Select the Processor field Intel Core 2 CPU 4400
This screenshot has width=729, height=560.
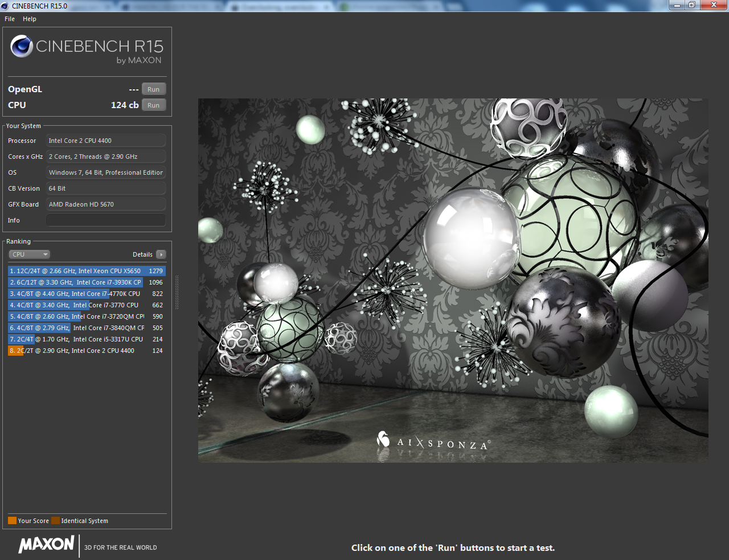click(106, 141)
